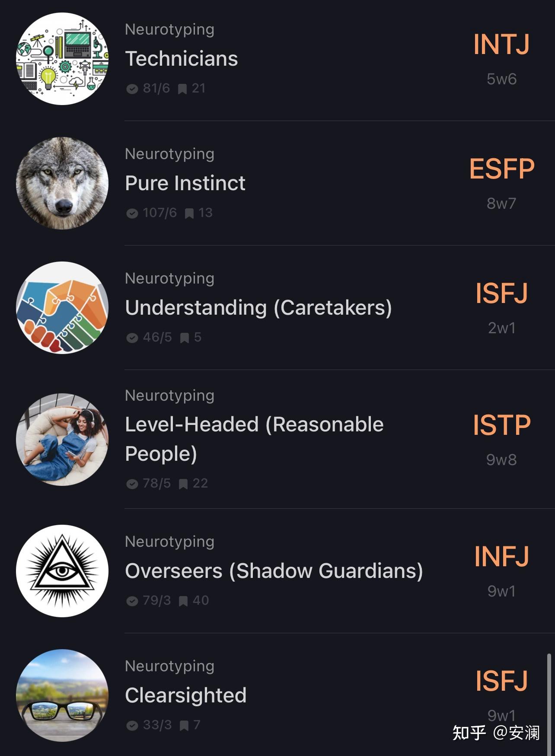This screenshot has width=555, height=756.
Task: Click the bookmark icon under Technicians
Action: (182, 89)
